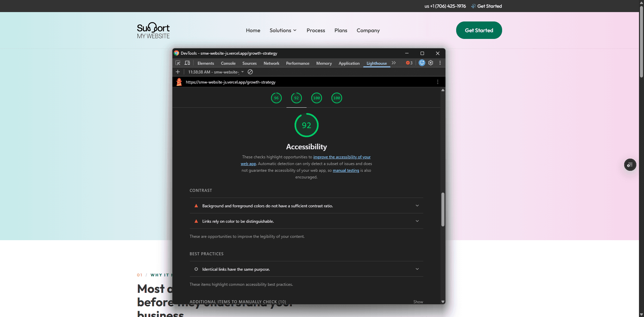
Task: Click the inspect element picker icon
Action: [x=178, y=63]
